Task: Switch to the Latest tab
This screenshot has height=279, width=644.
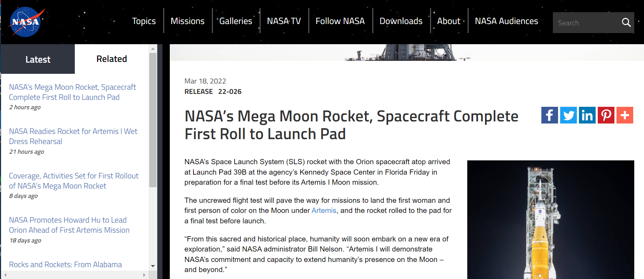Action: [38, 59]
